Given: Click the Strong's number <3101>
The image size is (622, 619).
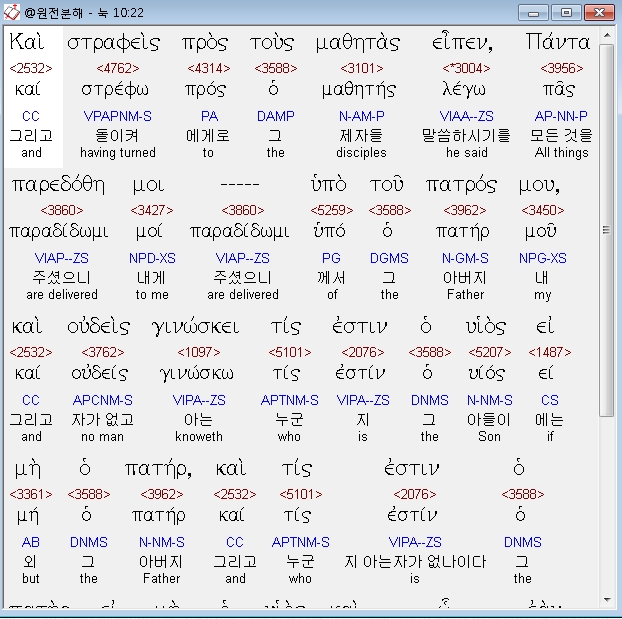Looking at the screenshot, I should click(x=362, y=68).
